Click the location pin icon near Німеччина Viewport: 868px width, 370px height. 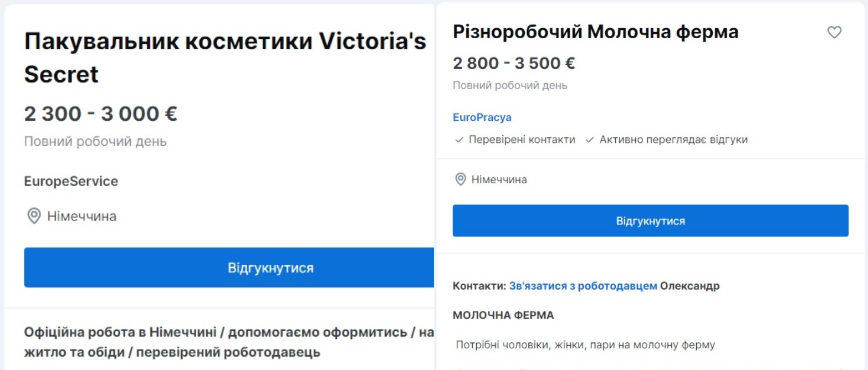(459, 179)
